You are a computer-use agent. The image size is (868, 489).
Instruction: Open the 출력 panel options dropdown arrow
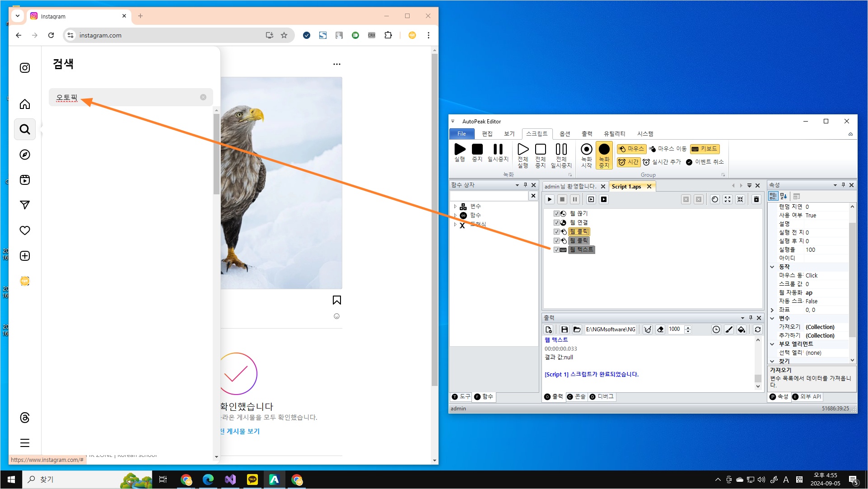742,318
